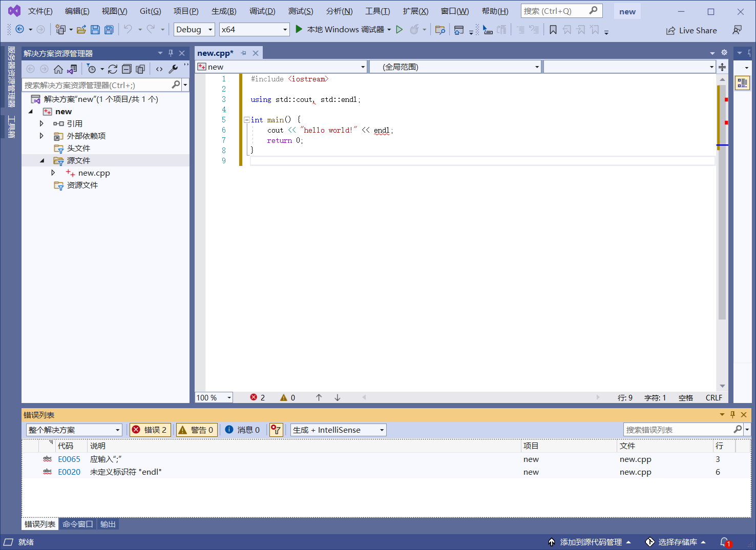The image size is (756, 550).
Task: Pin the new.cpp tab
Action: coord(244,53)
